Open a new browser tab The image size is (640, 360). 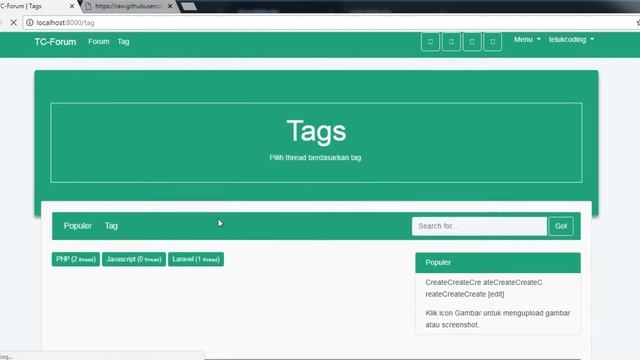click(189, 7)
